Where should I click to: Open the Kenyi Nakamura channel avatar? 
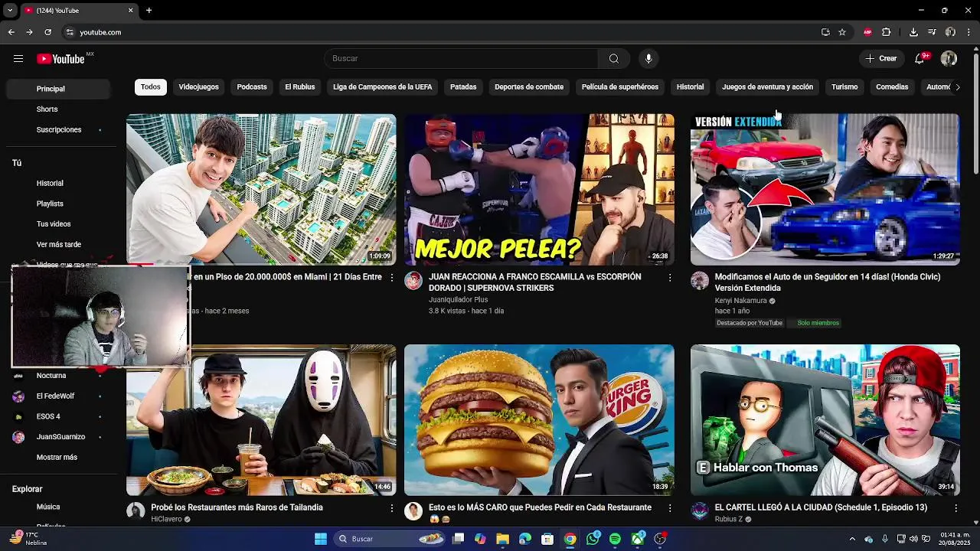(x=700, y=280)
